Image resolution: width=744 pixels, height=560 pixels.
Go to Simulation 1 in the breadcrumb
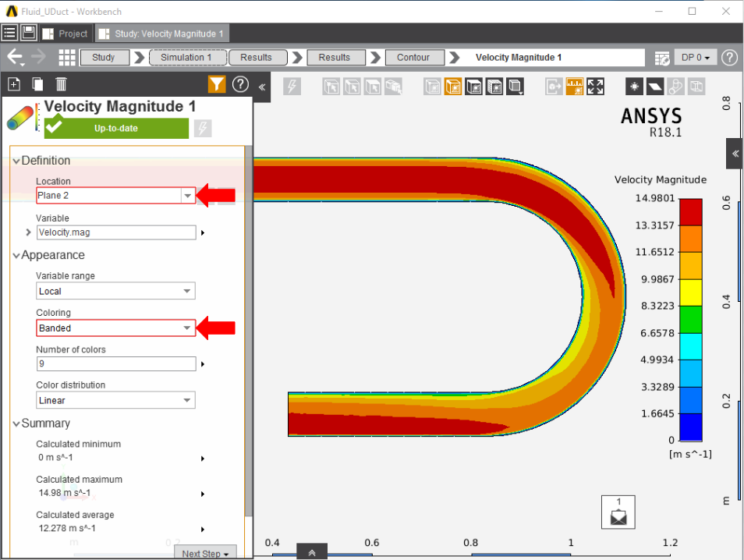tap(187, 58)
